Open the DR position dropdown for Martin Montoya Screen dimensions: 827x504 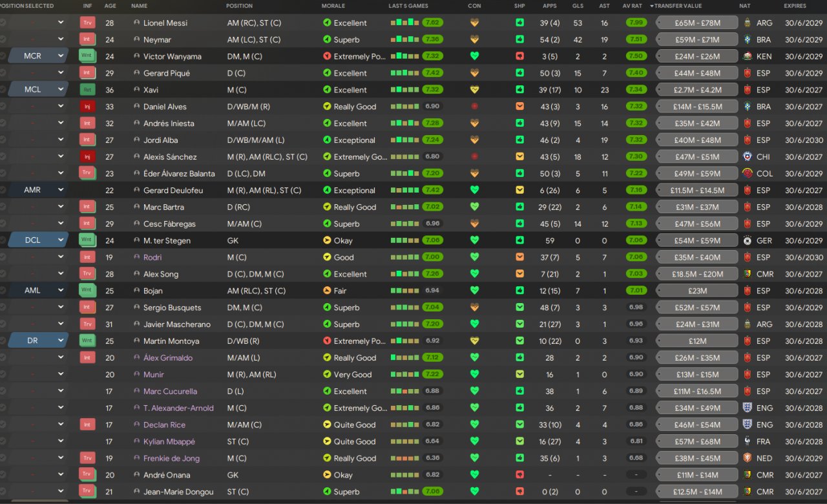38,341
